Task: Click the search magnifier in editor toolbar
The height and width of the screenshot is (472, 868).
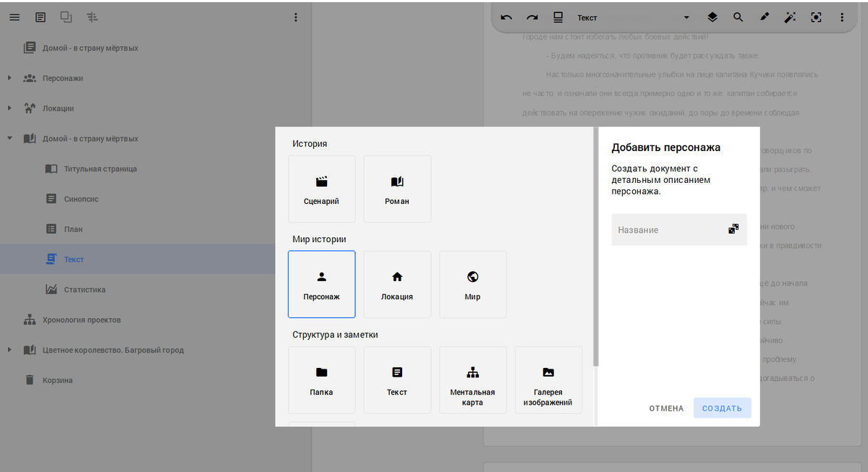Action: pyautogui.click(x=738, y=17)
